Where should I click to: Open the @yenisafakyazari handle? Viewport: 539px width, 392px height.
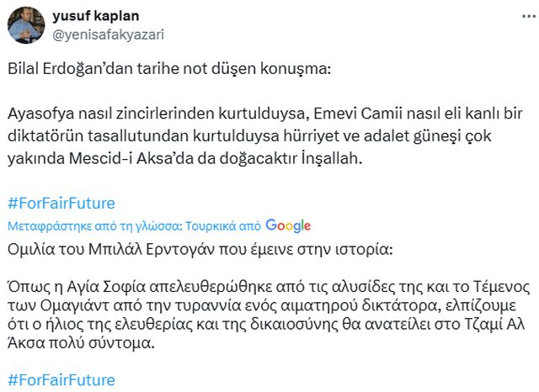coord(108,34)
